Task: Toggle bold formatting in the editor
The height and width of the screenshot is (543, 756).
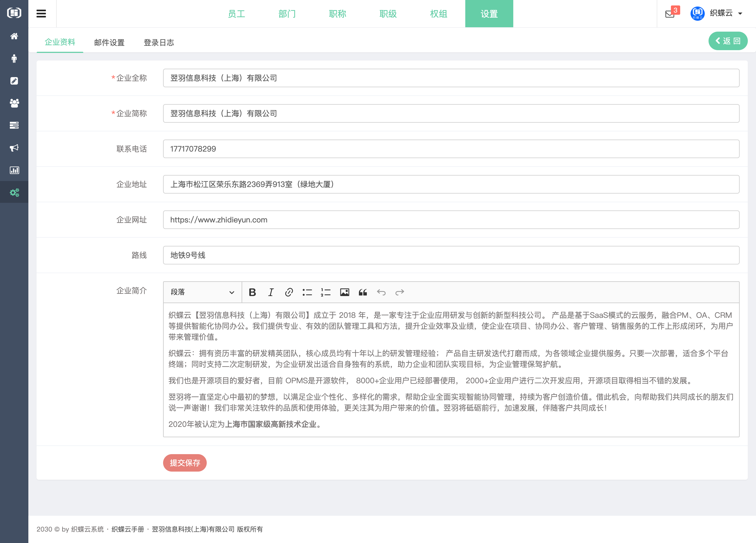Action: click(252, 292)
